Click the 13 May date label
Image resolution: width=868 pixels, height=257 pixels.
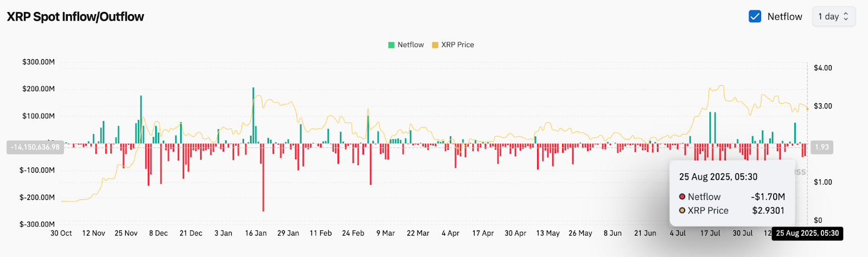548,233
